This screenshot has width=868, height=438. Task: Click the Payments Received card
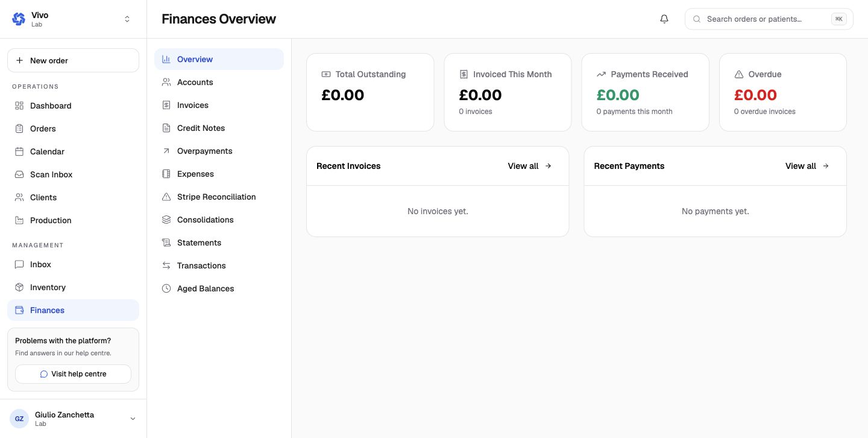coord(645,92)
